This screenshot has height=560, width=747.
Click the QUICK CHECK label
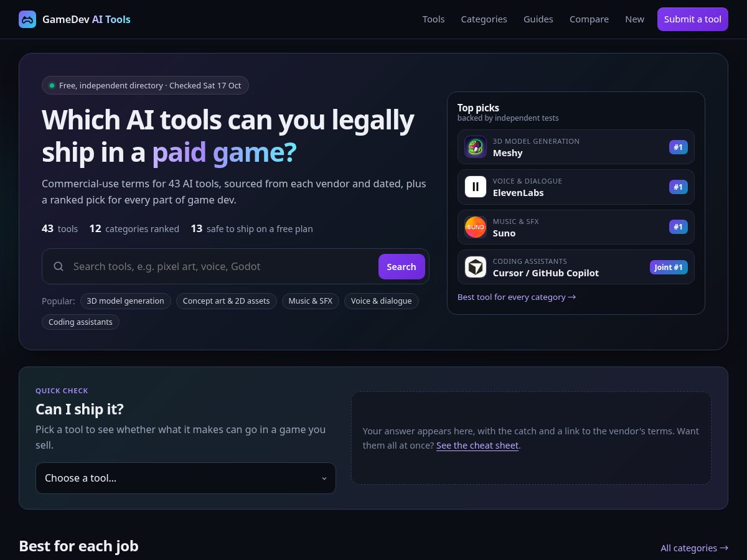pos(62,391)
